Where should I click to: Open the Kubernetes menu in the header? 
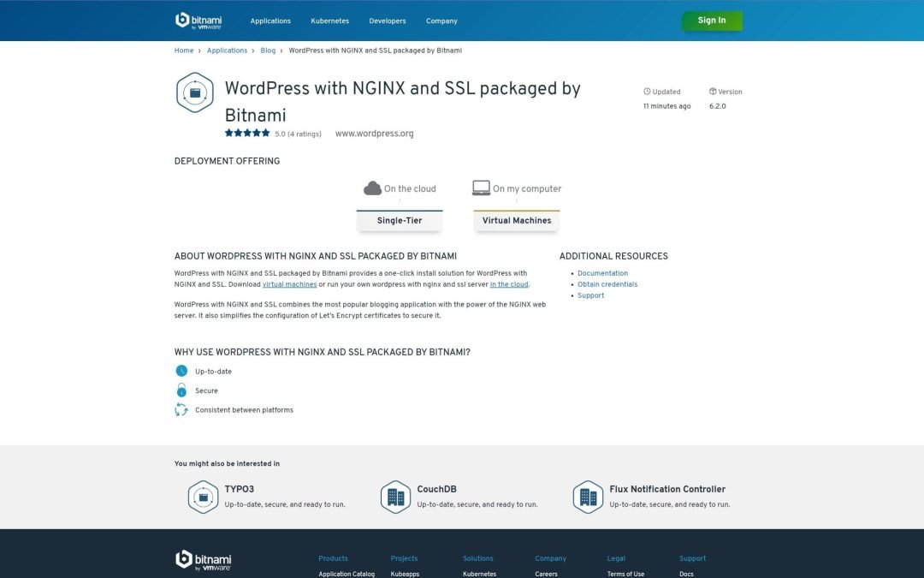pyautogui.click(x=330, y=21)
